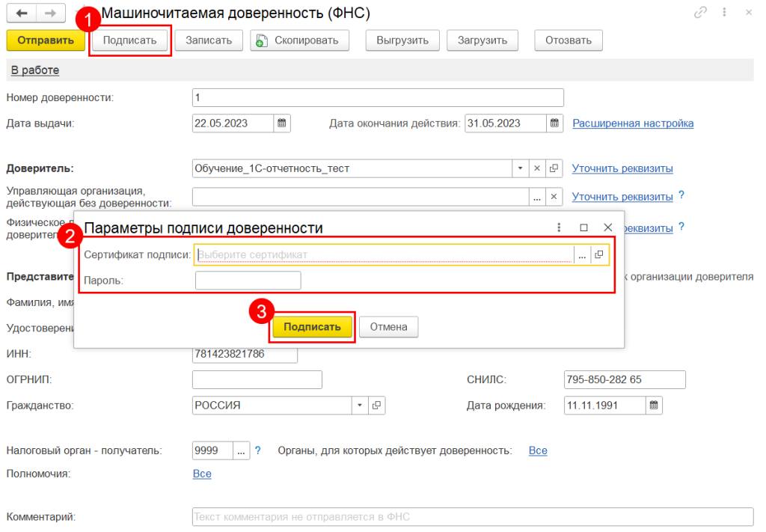766x532 pixels.
Task: Focus the ИНН field
Action: pos(245,354)
